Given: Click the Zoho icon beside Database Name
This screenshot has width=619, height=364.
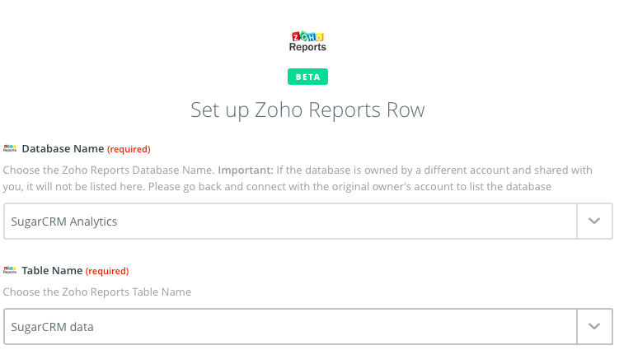Looking at the screenshot, I should 10,149.
